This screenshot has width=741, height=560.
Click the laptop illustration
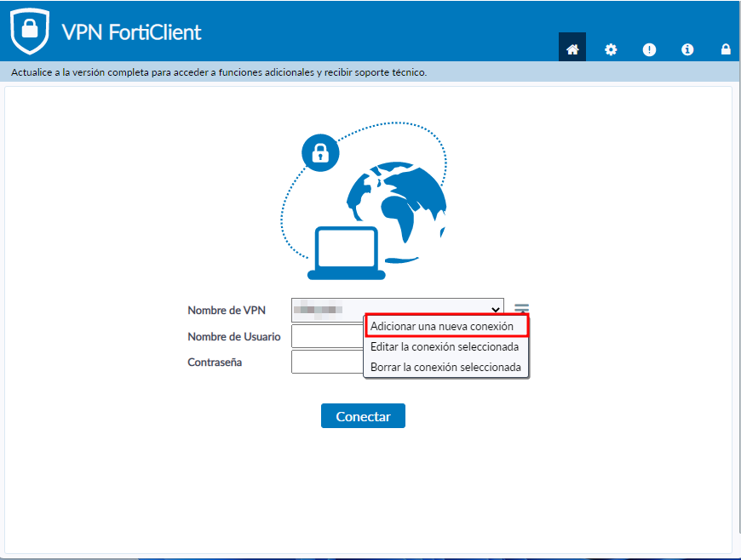[x=347, y=253]
